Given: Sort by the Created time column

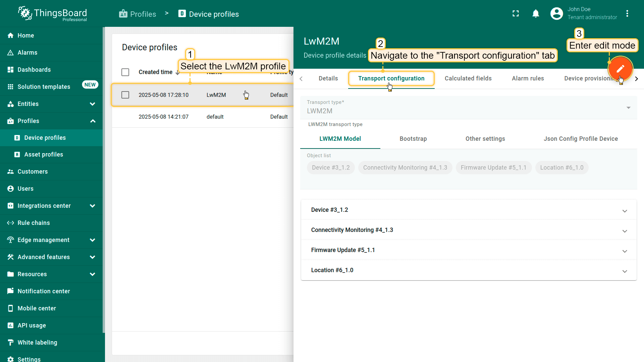Looking at the screenshot, I should (x=155, y=72).
